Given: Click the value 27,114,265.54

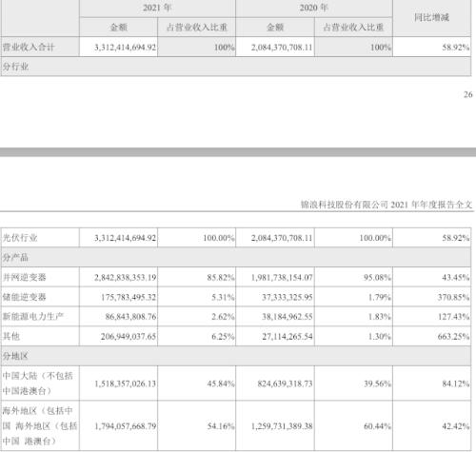Looking at the screenshot, I should (x=288, y=336).
